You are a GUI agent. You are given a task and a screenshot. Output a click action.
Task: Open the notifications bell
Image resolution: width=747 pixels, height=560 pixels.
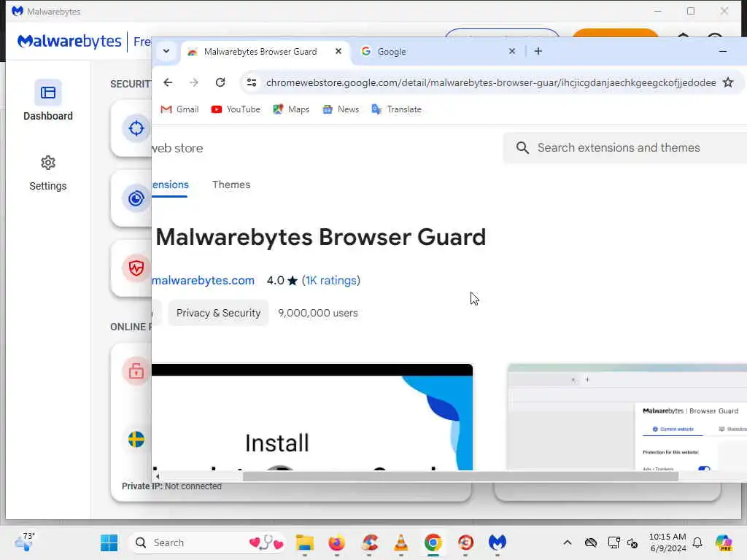(x=697, y=542)
